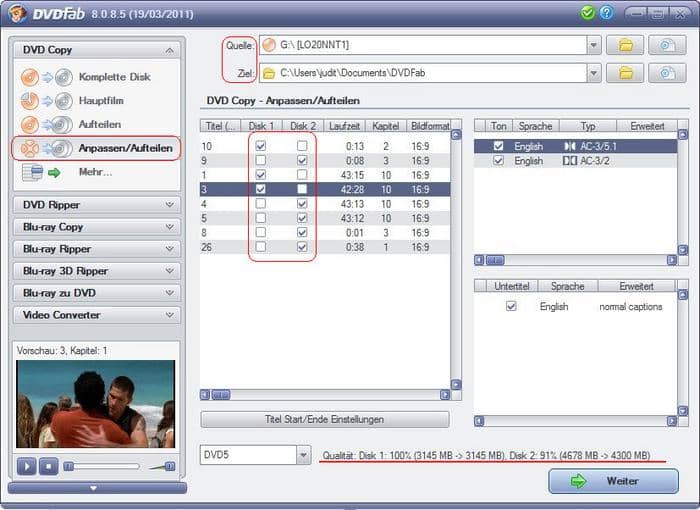Expand the Blu-ray Ripper section

(x=170, y=249)
